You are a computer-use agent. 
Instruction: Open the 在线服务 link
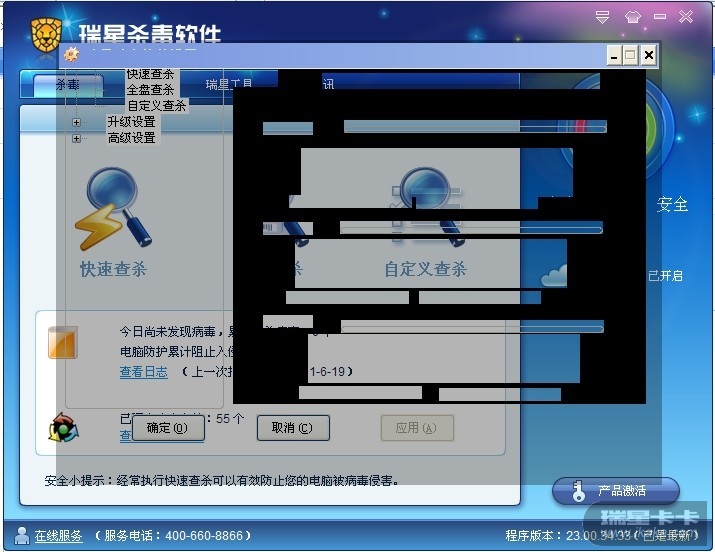pyautogui.click(x=58, y=536)
